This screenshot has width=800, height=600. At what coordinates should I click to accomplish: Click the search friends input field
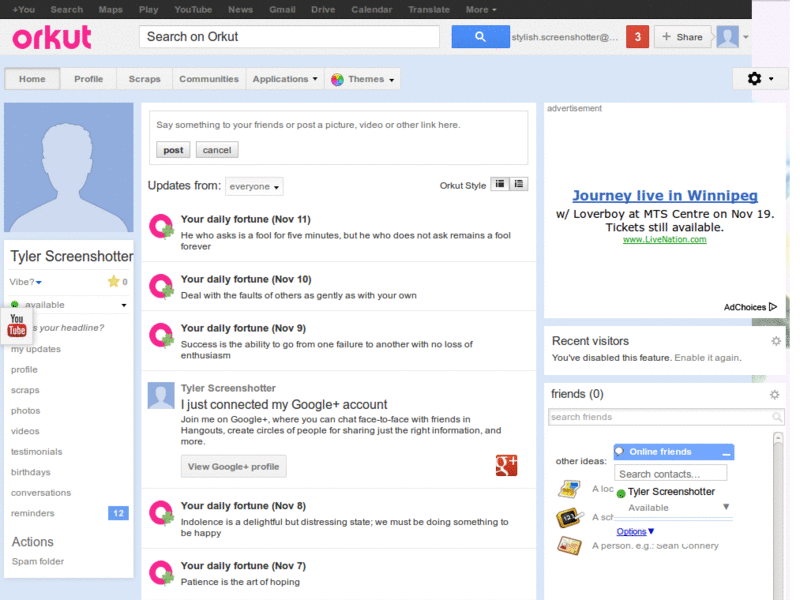pos(666,417)
